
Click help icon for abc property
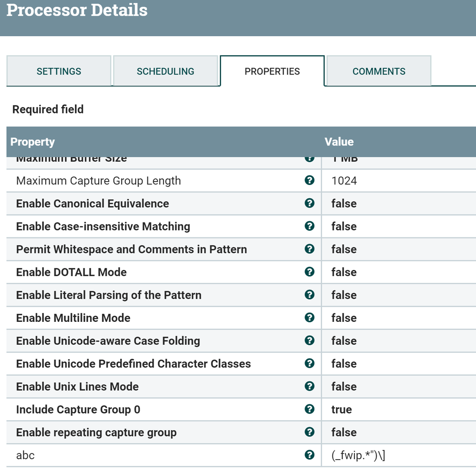(309, 455)
